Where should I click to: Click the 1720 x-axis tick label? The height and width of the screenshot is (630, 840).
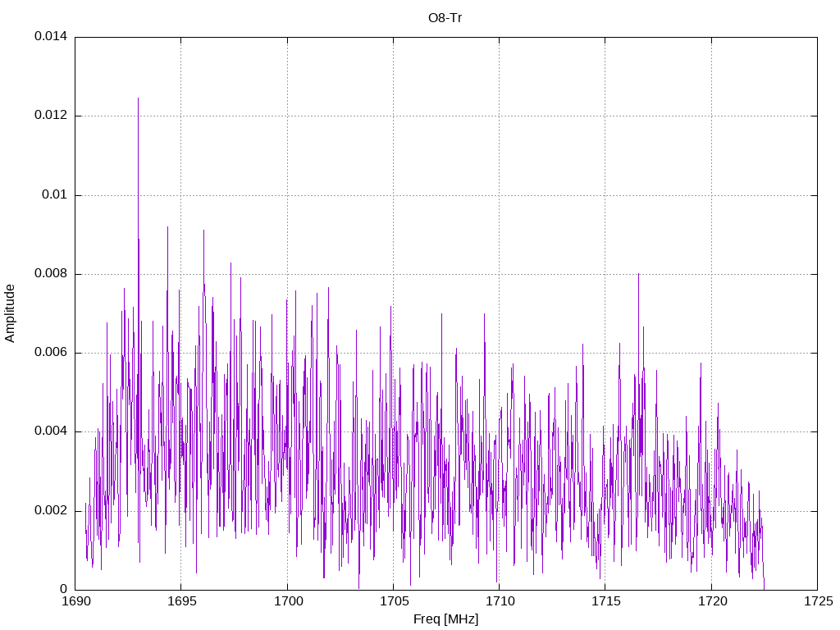pos(712,601)
